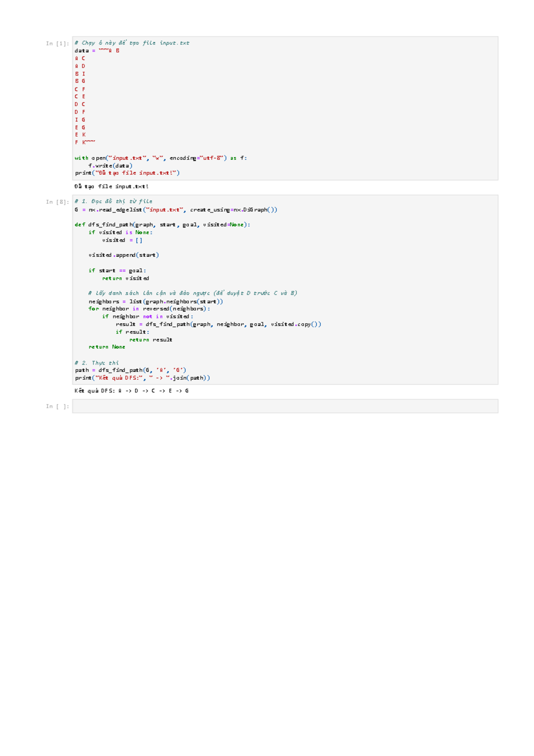
Task: Click the 'I G' edge line in data
Action: click(80, 120)
